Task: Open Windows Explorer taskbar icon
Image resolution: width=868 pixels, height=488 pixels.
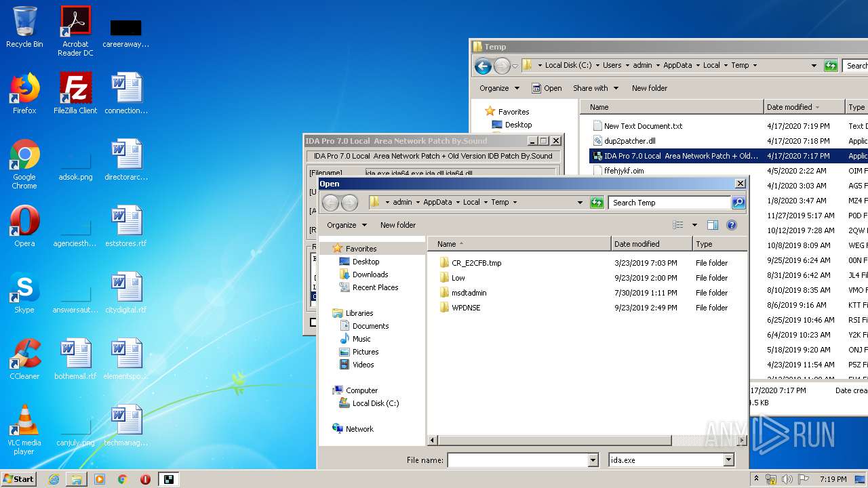Action: click(x=77, y=479)
